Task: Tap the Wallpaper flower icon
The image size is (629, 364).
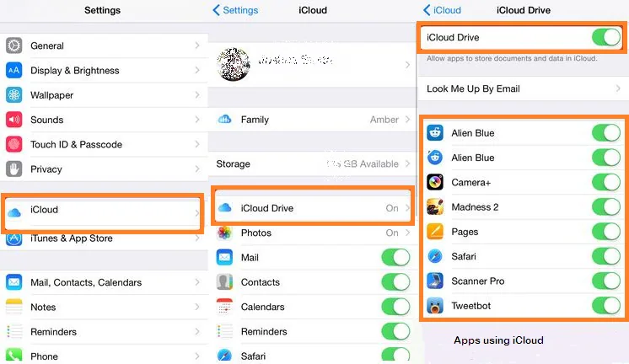Action: pos(14,95)
